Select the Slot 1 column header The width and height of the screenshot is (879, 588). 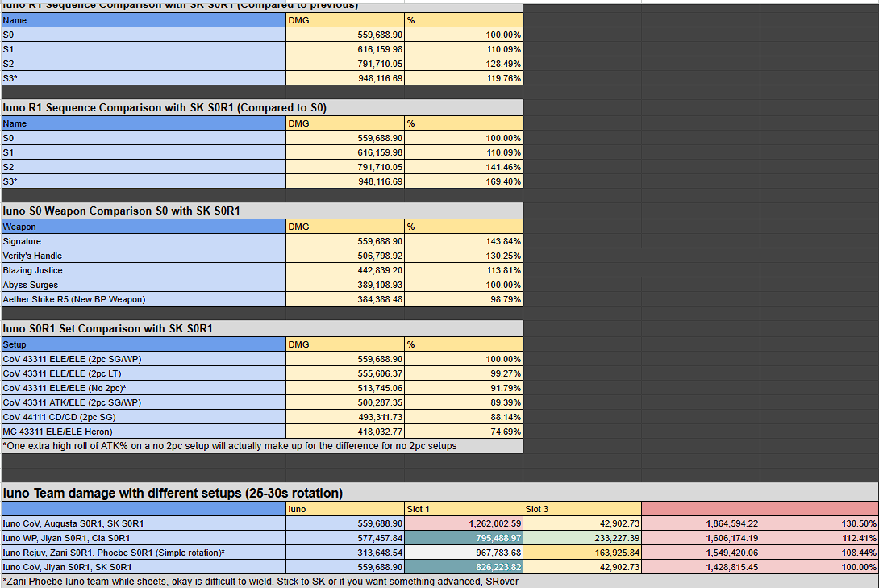click(x=464, y=509)
